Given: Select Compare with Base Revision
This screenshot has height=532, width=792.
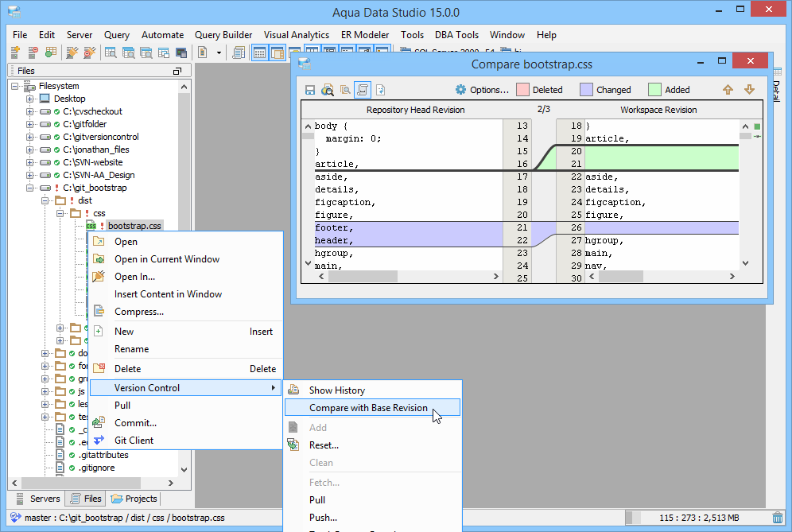Looking at the screenshot, I should pyautogui.click(x=373, y=408).
